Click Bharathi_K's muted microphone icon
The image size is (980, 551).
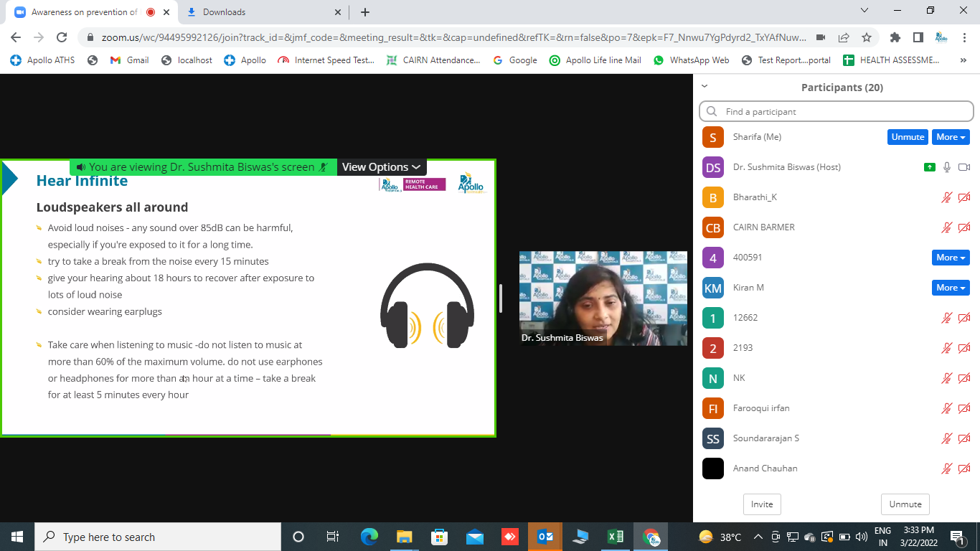pos(947,197)
